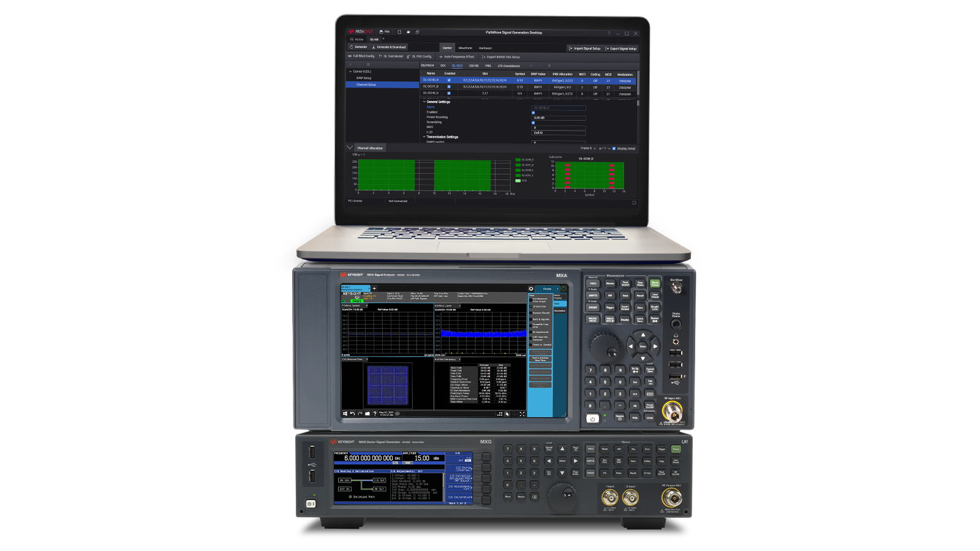The image size is (980, 551).
Task: Click the fullscreen expand icon on MXA screen
Action: [522, 414]
